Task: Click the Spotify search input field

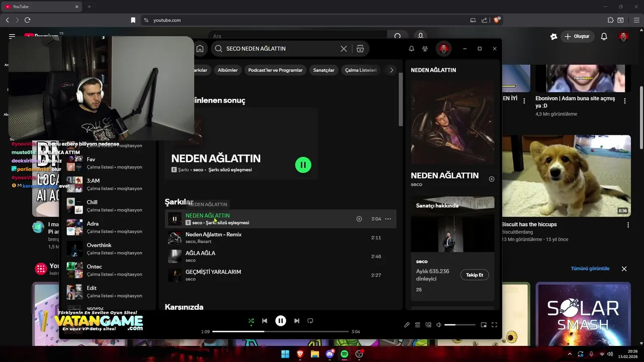Action: pyautogui.click(x=282, y=49)
